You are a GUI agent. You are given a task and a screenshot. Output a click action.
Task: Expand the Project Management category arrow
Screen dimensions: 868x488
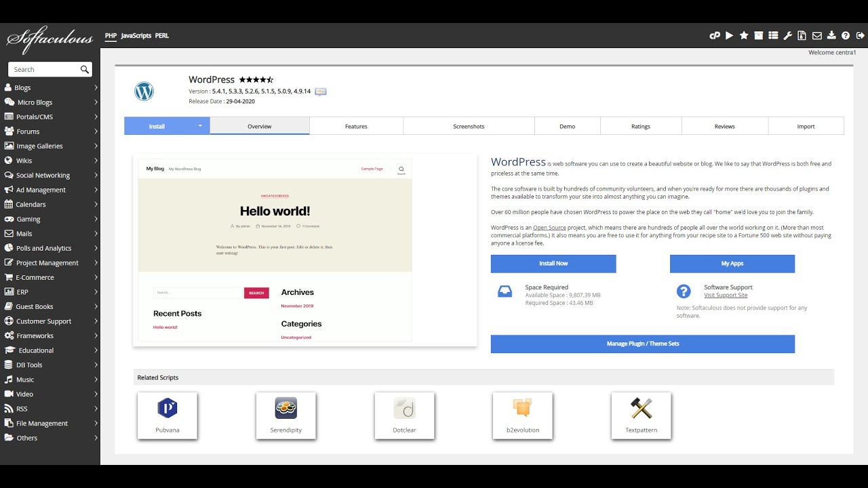96,262
